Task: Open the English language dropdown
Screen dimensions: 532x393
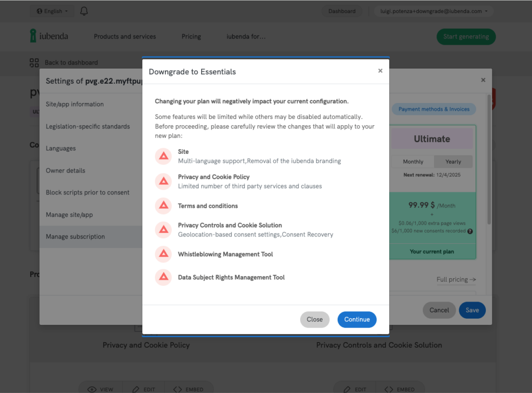Action: click(x=52, y=11)
